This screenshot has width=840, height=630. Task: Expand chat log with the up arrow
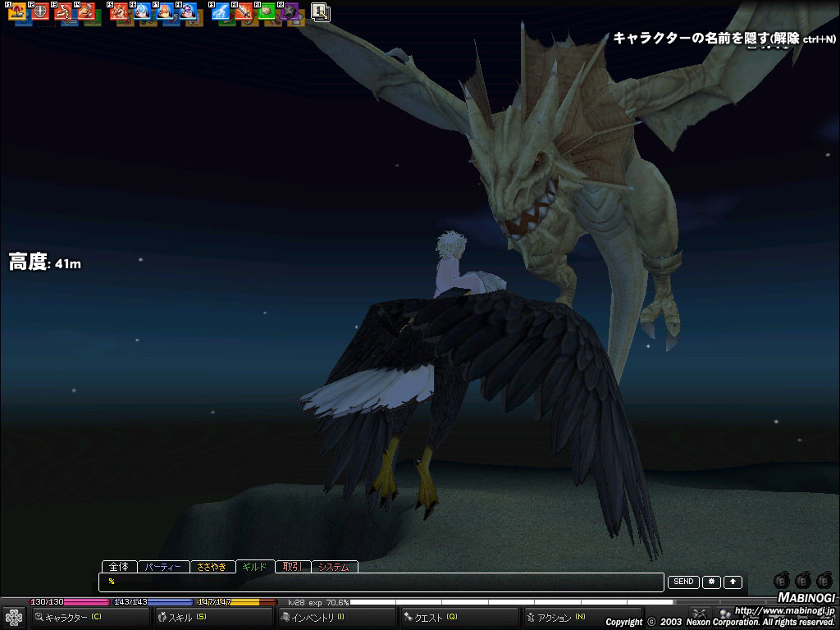click(x=733, y=582)
